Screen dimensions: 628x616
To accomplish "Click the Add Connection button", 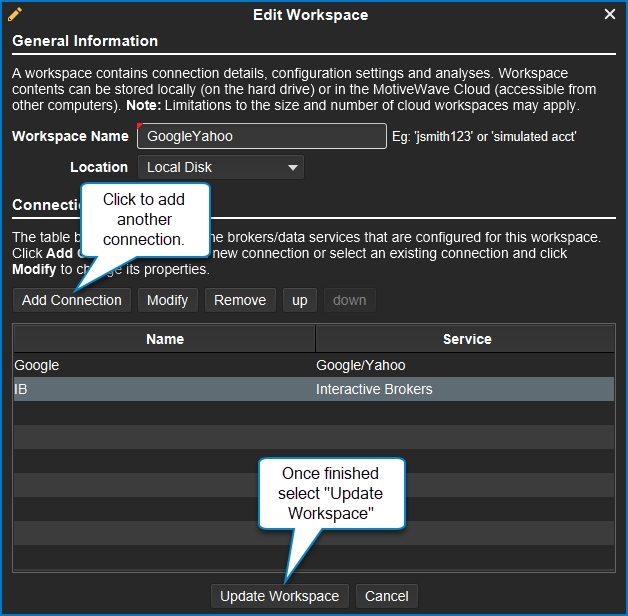I will (72, 300).
